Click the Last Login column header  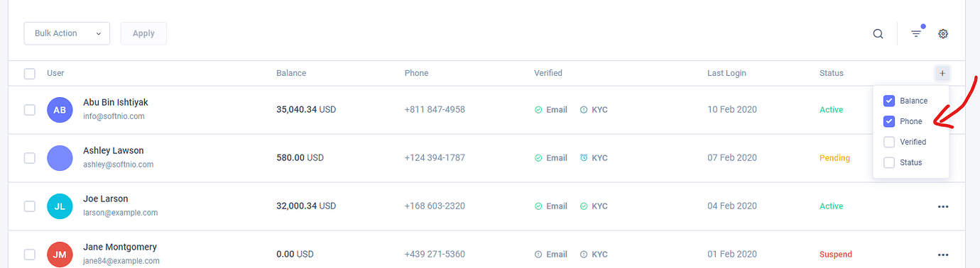click(726, 73)
